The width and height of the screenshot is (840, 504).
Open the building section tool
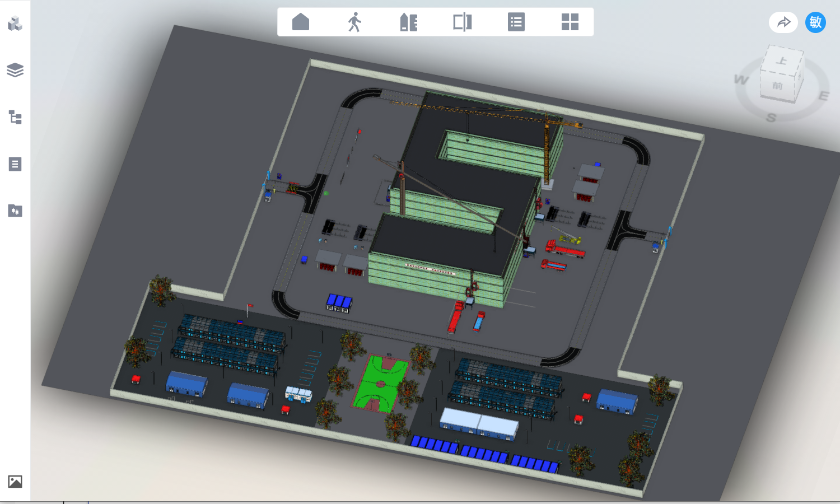409,22
